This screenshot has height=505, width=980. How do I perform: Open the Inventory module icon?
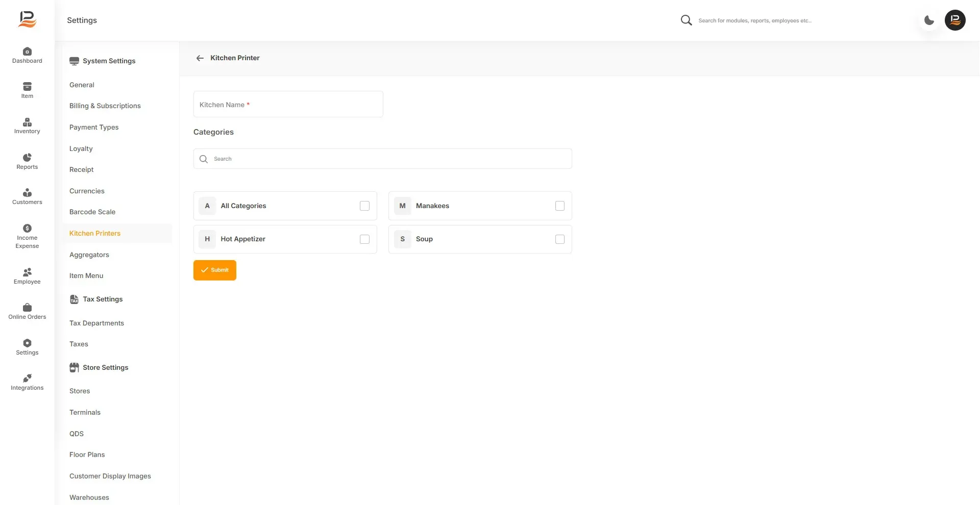tap(27, 122)
